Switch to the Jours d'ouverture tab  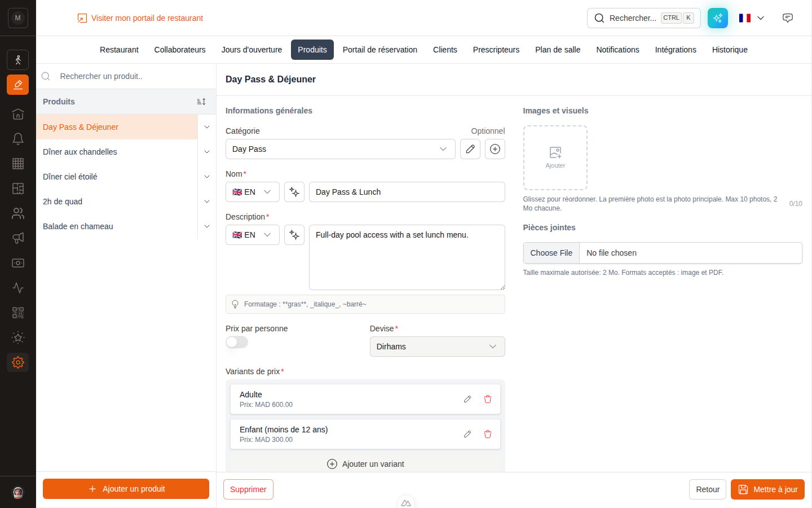pyautogui.click(x=251, y=50)
